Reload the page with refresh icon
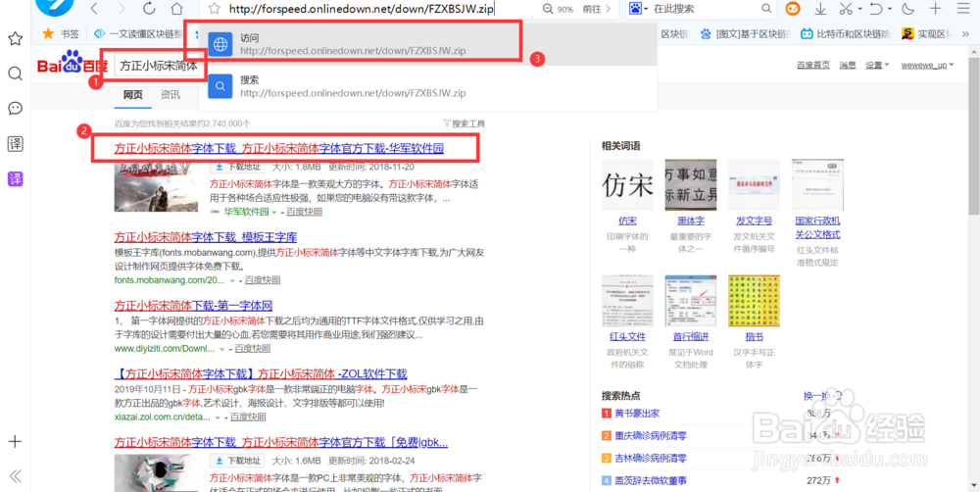 pyautogui.click(x=149, y=9)
